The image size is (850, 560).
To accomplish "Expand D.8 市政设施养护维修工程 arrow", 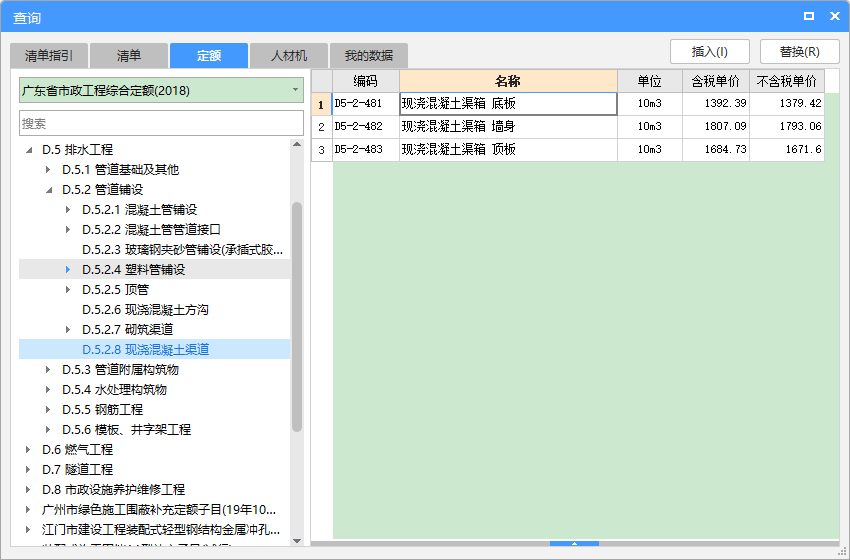I will click(x=28, y=490).
